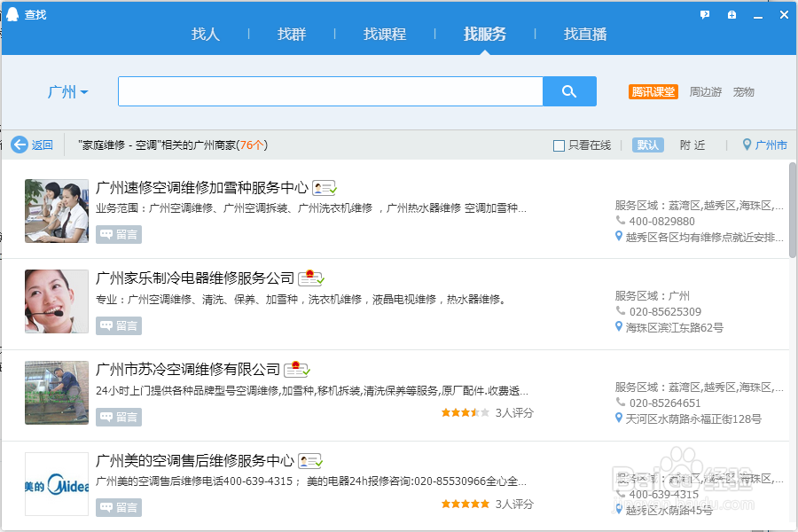
Task: Click the 宠物 quick link
Action: (744, 91)
